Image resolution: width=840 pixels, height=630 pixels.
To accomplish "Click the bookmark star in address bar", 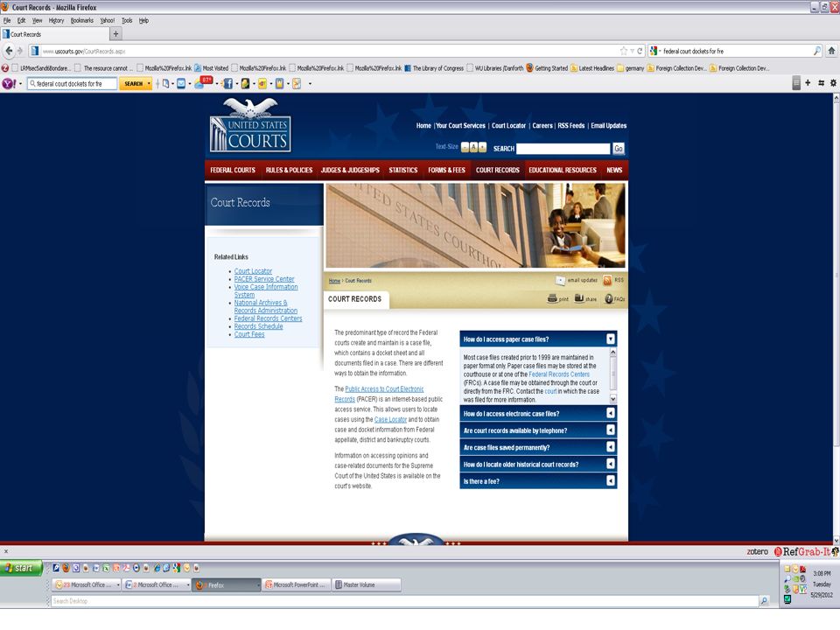I will pos(624,51).
